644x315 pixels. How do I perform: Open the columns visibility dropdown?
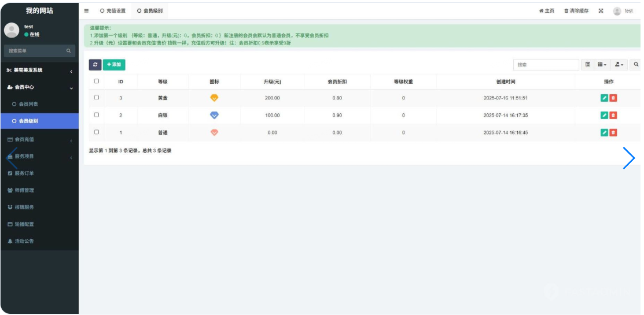click(x=602, y=65)
